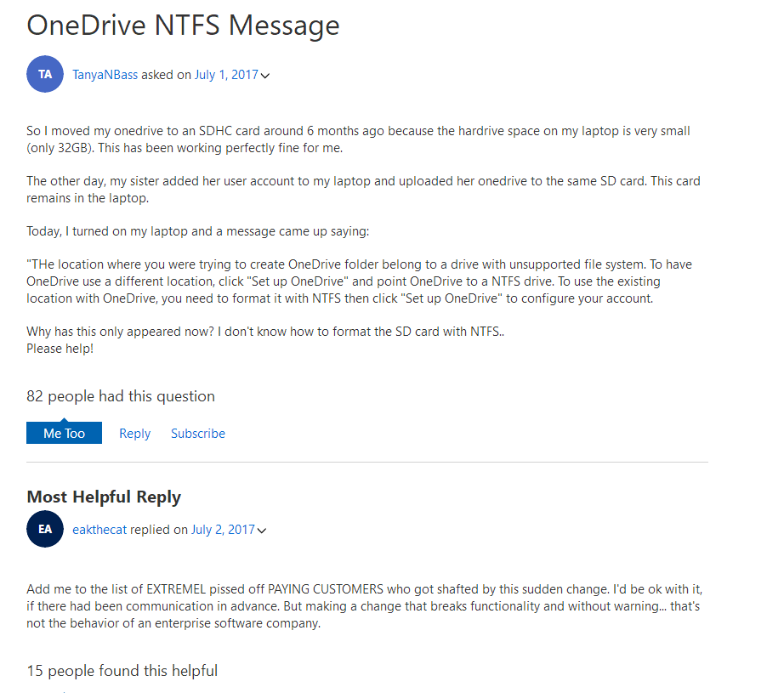Click the July 2, 2017 date link
The image size is (784, 693).
[x=223, y=530]
